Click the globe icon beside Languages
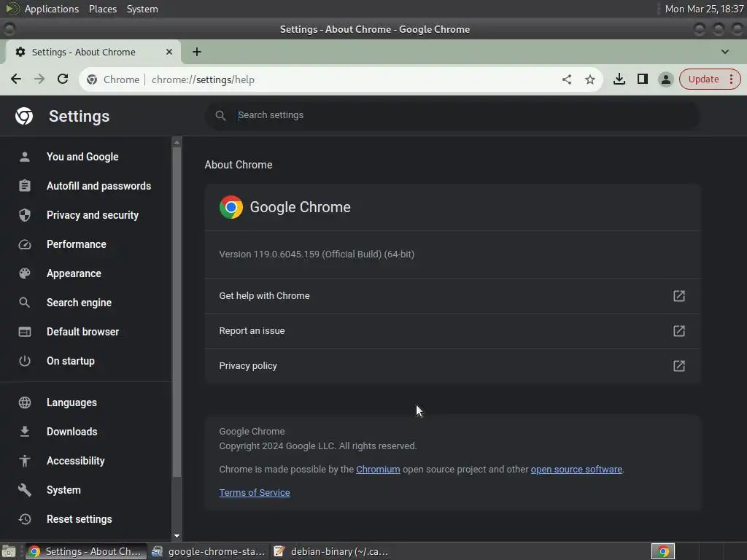 point(25,402)
